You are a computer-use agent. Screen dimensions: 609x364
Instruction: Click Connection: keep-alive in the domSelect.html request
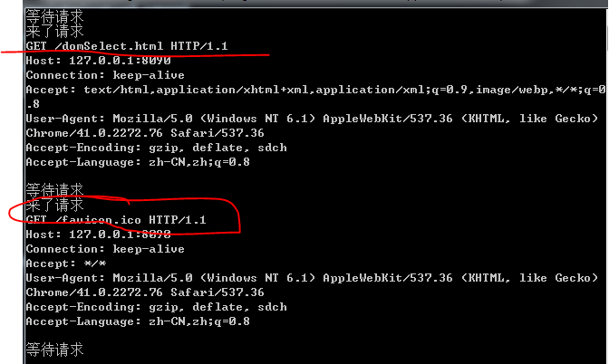pos(105,75)
